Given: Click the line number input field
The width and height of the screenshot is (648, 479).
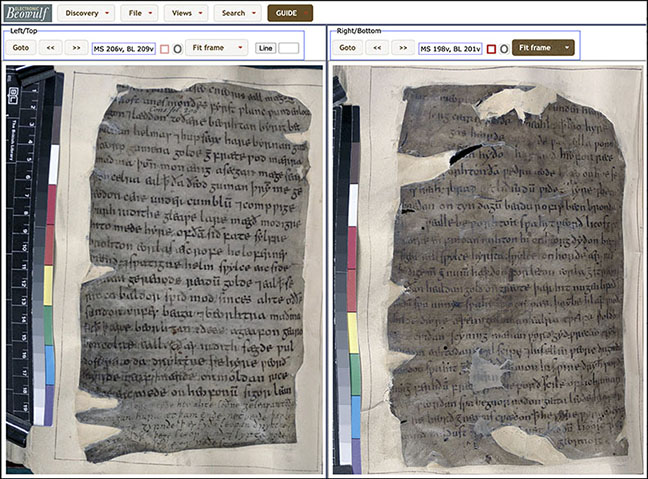Looking at the screenshot, I should (x=288, y=48).
